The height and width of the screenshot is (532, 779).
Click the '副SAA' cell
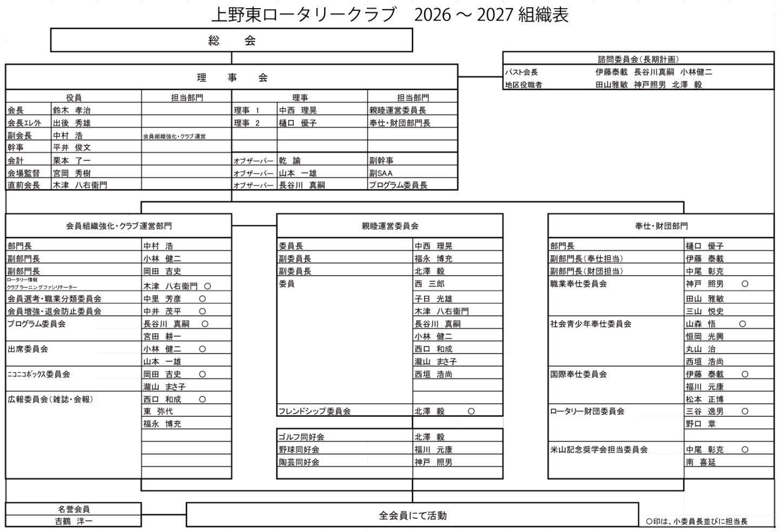click(x=381, y=173)
